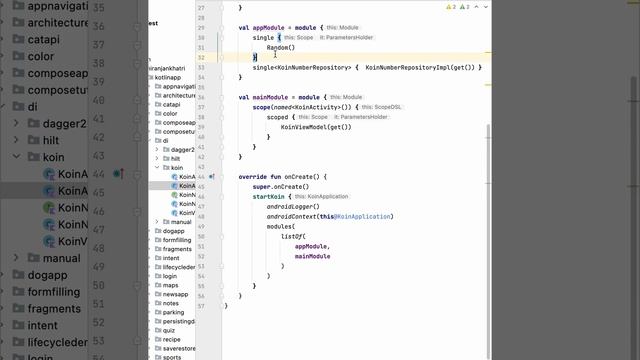Expand the large hilt chevron in blurred background
This screenshot has width=640, height=360.
tap(16, 140)
